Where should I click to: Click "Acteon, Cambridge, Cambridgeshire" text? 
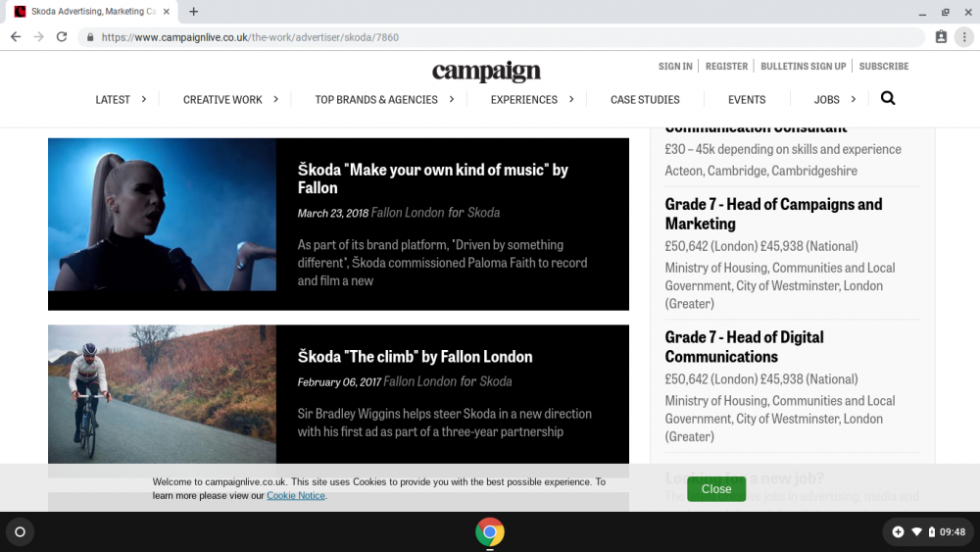click(x=760, y=171)
